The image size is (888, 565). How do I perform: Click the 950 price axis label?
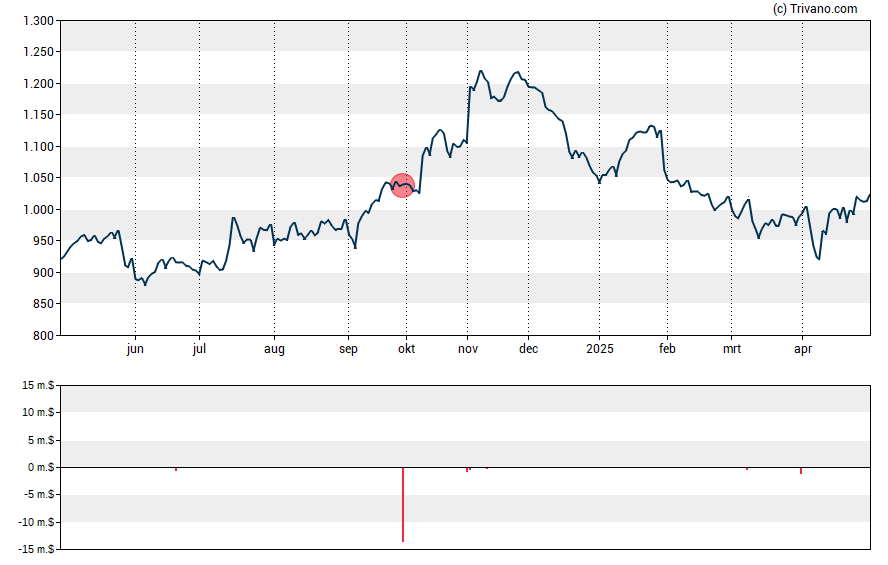(x=44, y=241)
